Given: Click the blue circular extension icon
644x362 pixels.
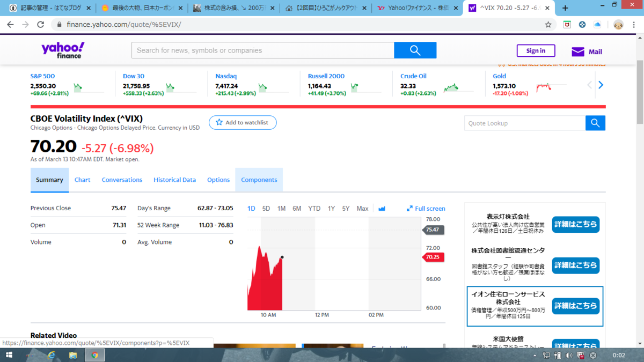Looking at the screenshot, I should [x=582, y=25].
